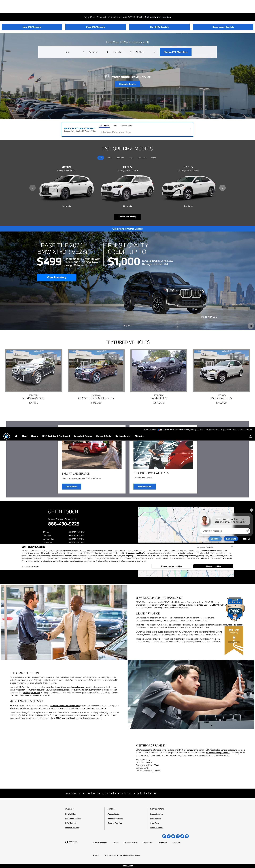Screen dimensions: 255x868
Task: Open Service & Parts menu
Action: click(x=104, y=436)
